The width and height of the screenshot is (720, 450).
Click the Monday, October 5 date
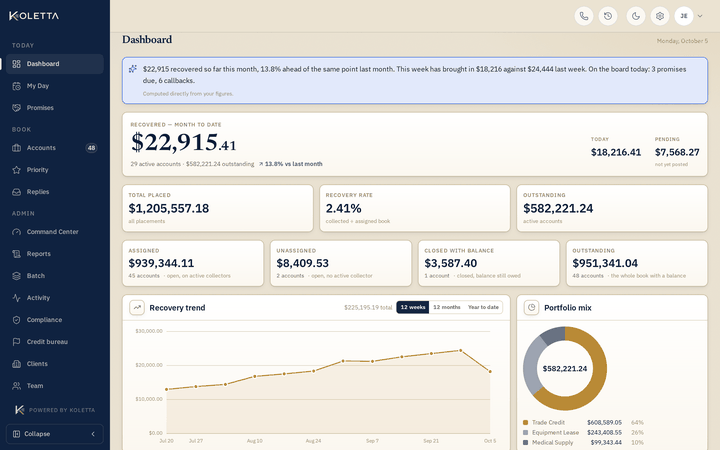coord(682,41)
